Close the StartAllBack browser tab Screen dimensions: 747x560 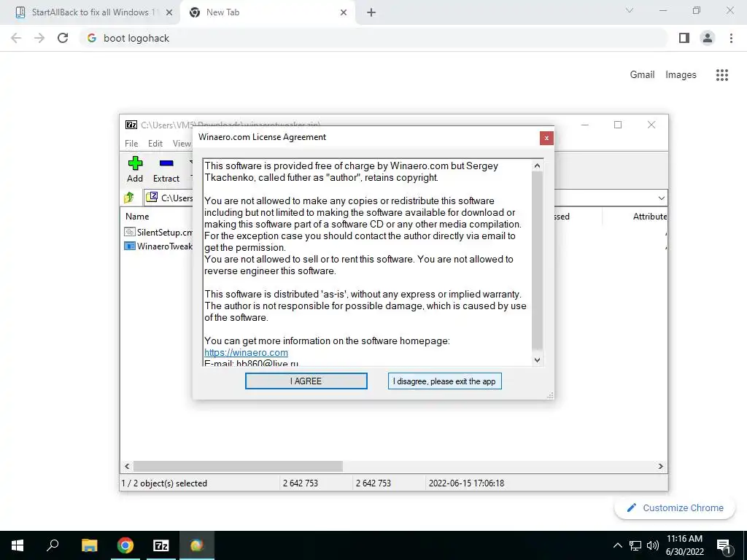point(169,12)
